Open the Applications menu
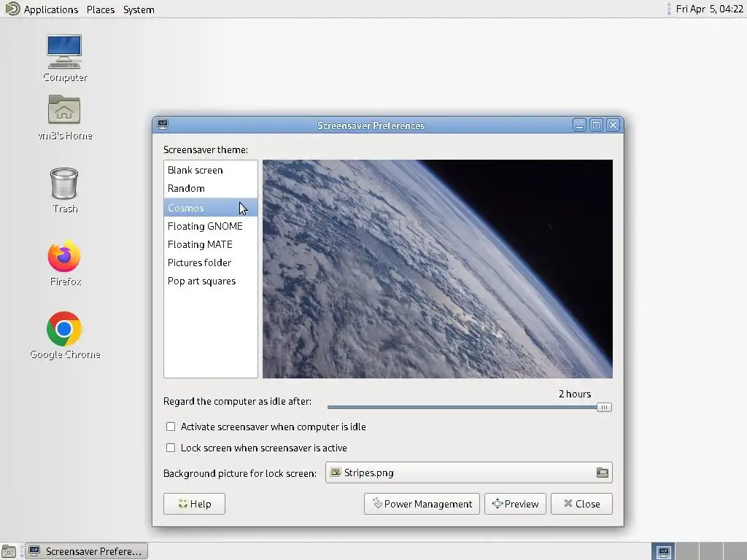Viewport: 747px width, 560px height. [x=51, y=9]
